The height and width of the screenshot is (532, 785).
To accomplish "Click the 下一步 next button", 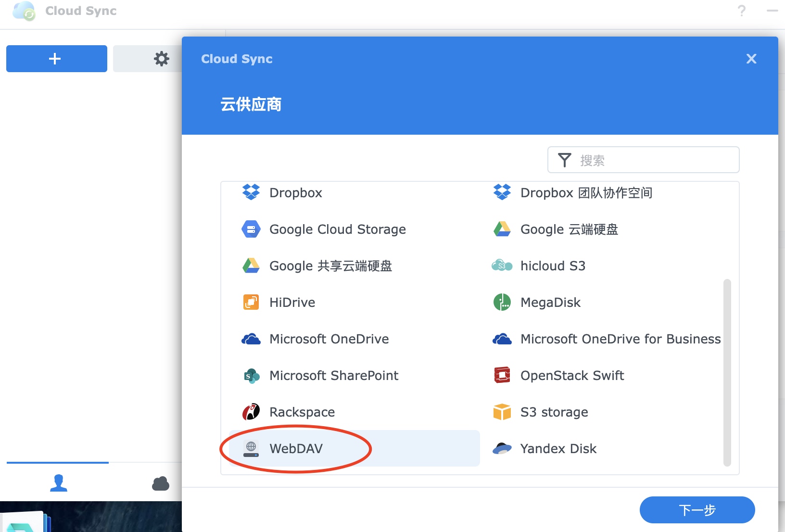I will coord(697,510).
